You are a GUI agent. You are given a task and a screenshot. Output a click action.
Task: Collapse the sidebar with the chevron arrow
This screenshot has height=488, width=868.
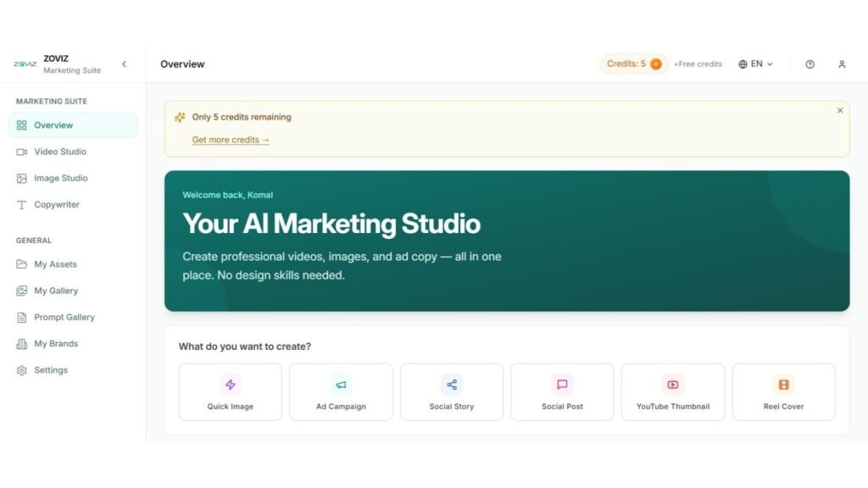pyautogui.click(x=124, y=64)
